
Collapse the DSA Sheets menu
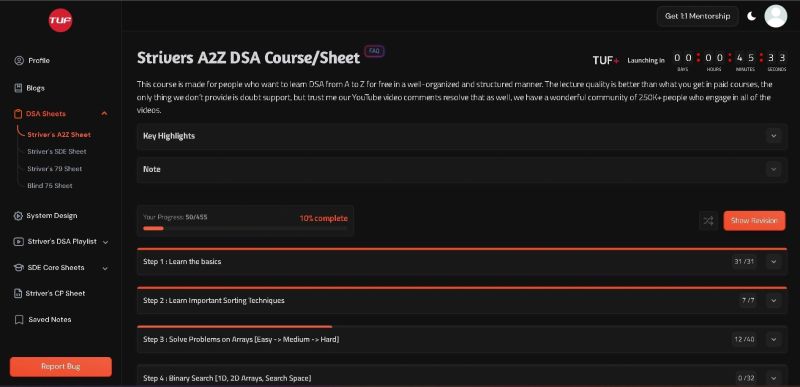pos(104,114)
